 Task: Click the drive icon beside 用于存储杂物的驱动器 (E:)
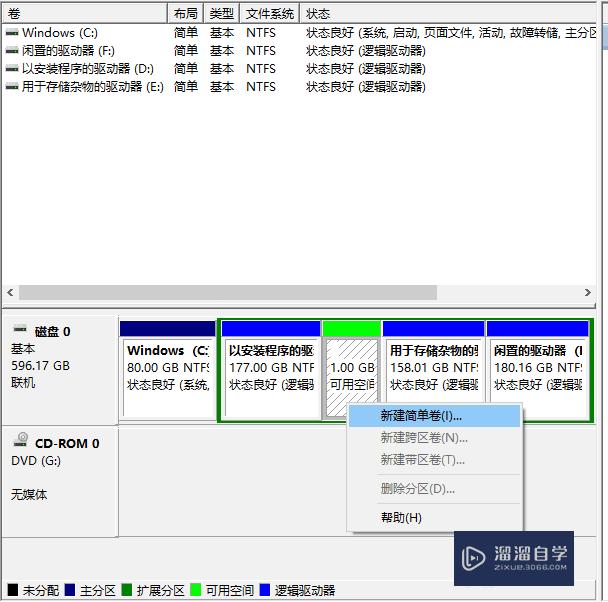point(12,86)
